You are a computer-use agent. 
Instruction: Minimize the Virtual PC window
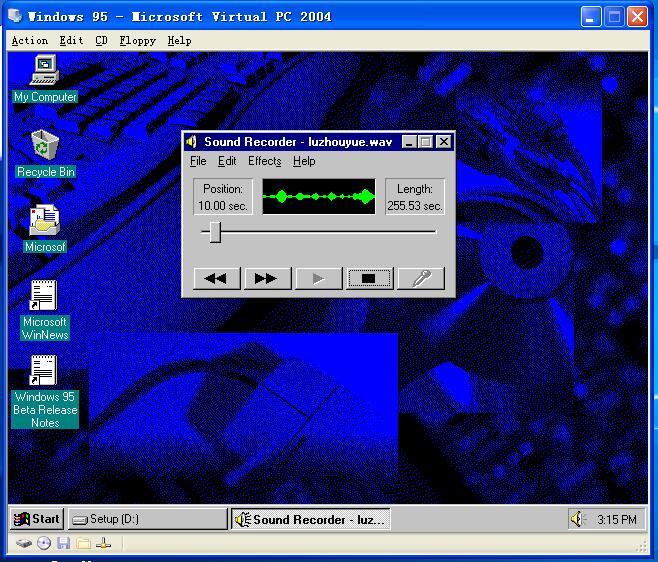(x=590, y=17)
